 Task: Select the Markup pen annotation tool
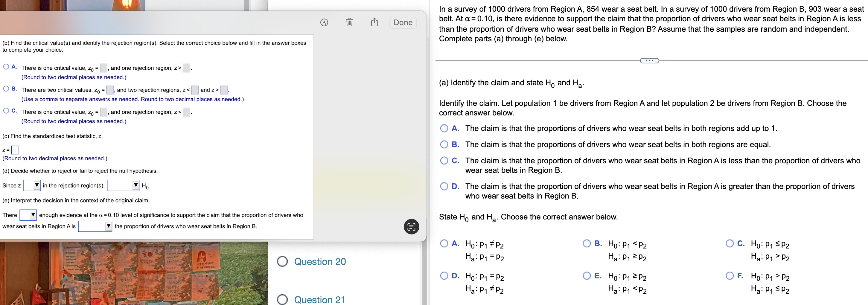click(324, 22)
